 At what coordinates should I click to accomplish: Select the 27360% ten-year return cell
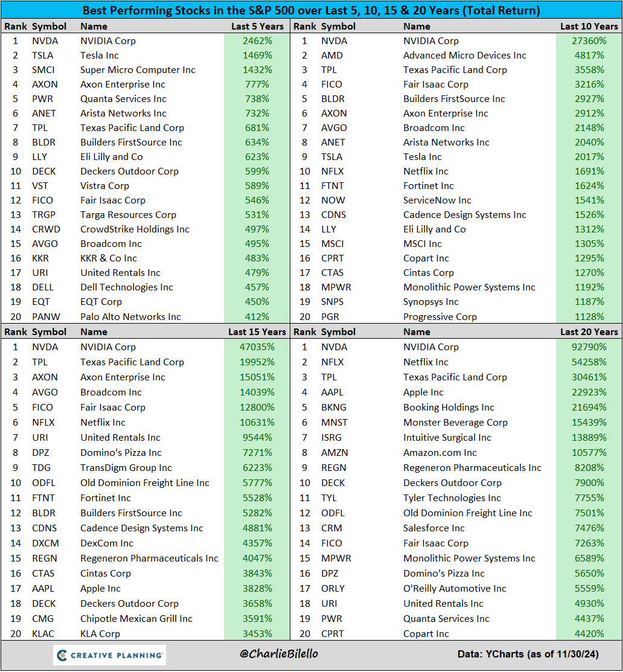pos(589,41)
